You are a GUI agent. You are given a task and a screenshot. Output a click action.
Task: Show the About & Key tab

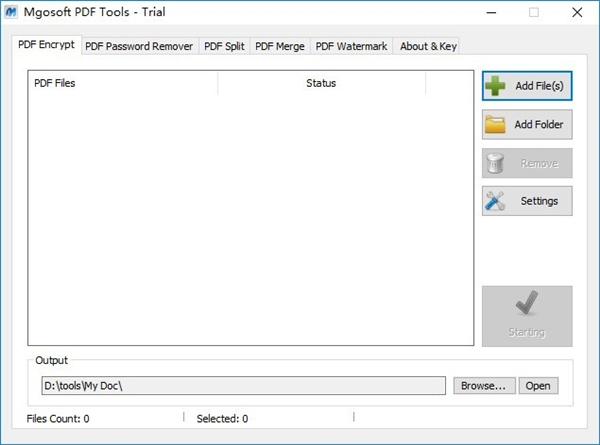pos(428,46)
